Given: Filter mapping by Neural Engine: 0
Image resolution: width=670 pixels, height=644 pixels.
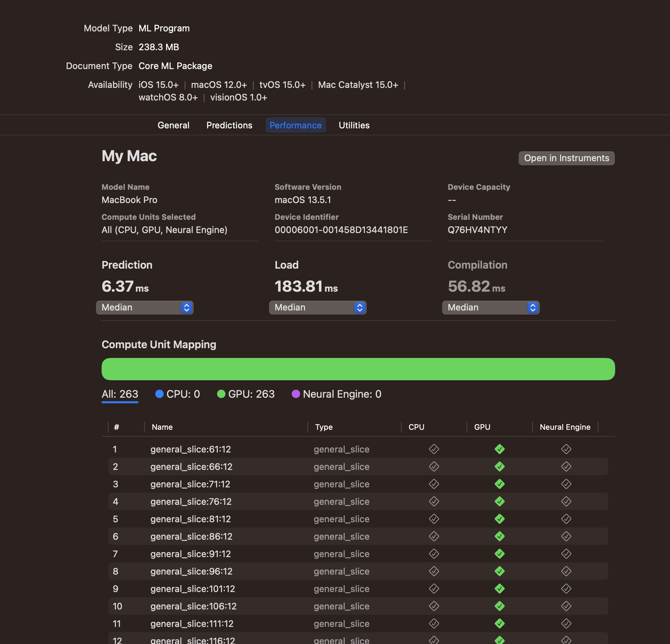Looking at the screenshot, I should tap(336, 394).
